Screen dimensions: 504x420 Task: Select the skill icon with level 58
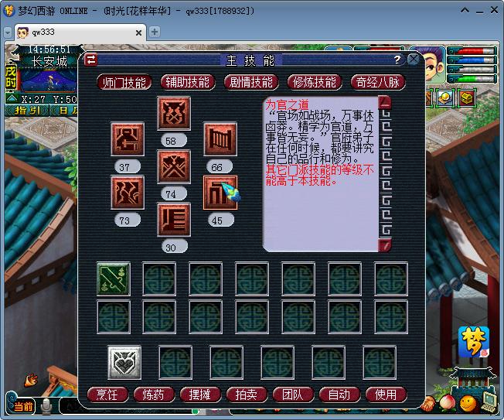tap(174, 113)
